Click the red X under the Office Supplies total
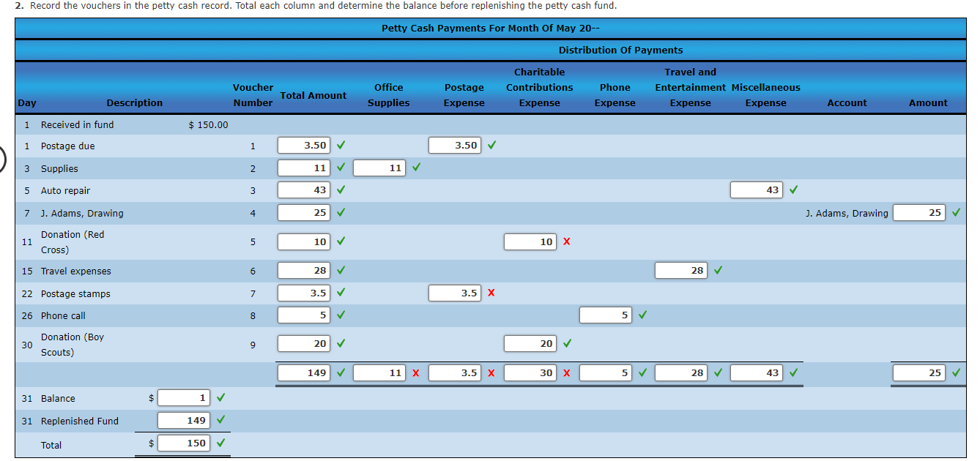 (x=416, y=372)
